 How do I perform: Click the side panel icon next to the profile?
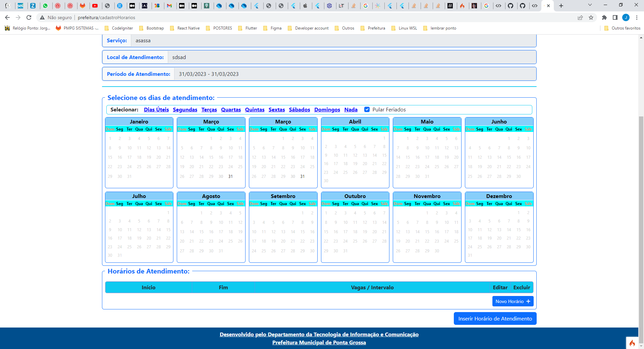pos(614,17)
